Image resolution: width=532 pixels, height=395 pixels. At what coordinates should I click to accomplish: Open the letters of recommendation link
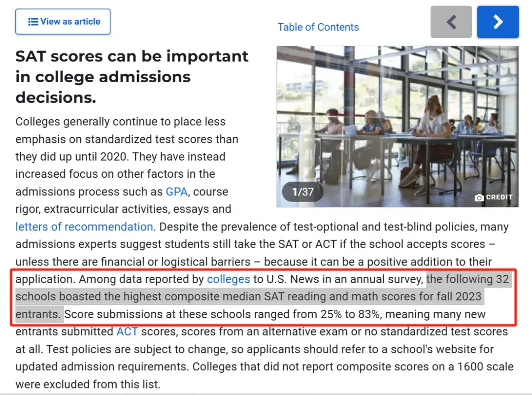tap(84, 227)
